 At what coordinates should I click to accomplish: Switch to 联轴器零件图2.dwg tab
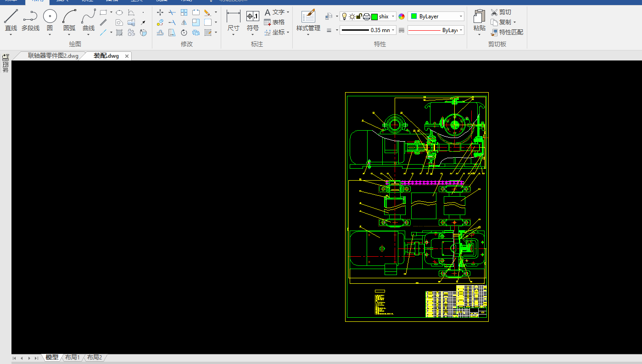click(x=53, y=56)
